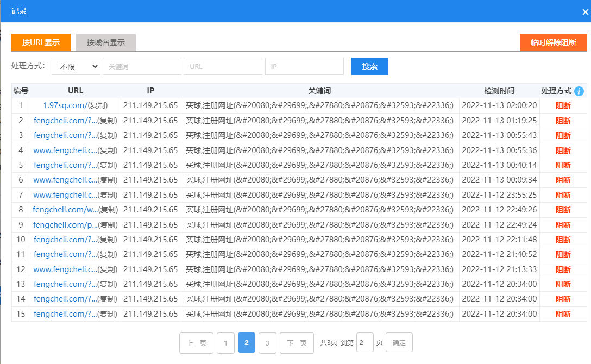This screenshot has height=364, width=591.
Task: Go to previous page with 上一页
Action: tap(196, 343)
